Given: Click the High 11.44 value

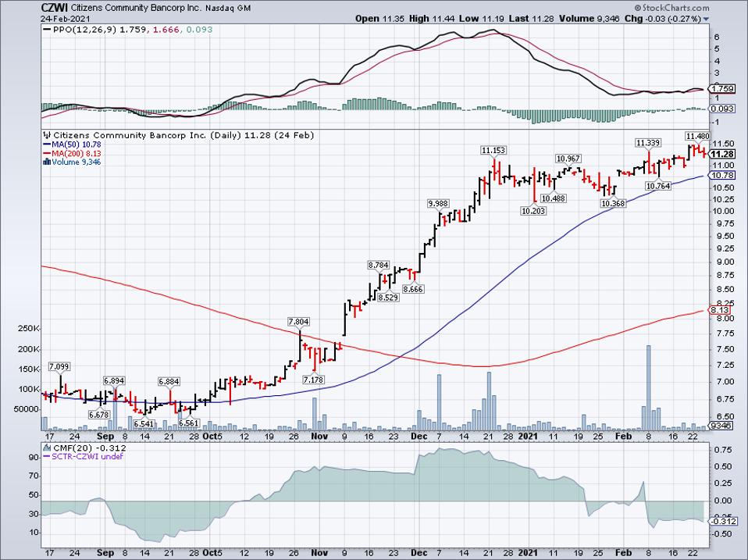Looking at the screenshot, I should (432, 19).
